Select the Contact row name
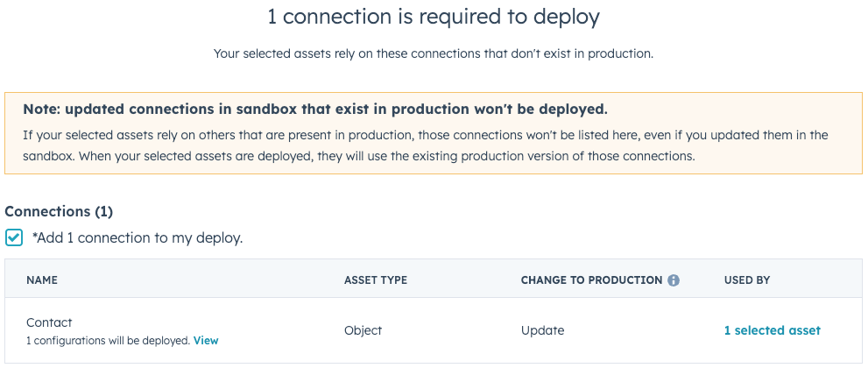Screen dimensions: 868x368 click(49, 322)
